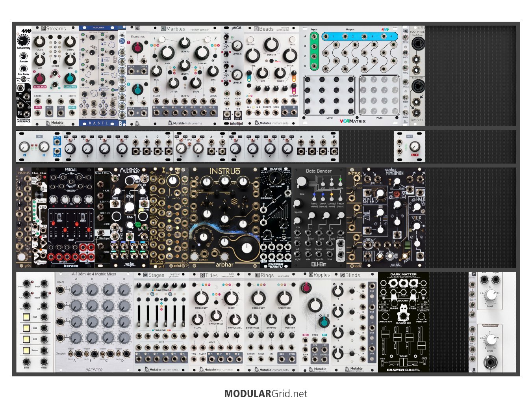Click the SMOOTHNESS knob on Tides
This screenshot has width=532, height=402.
[x=216, y=315]
